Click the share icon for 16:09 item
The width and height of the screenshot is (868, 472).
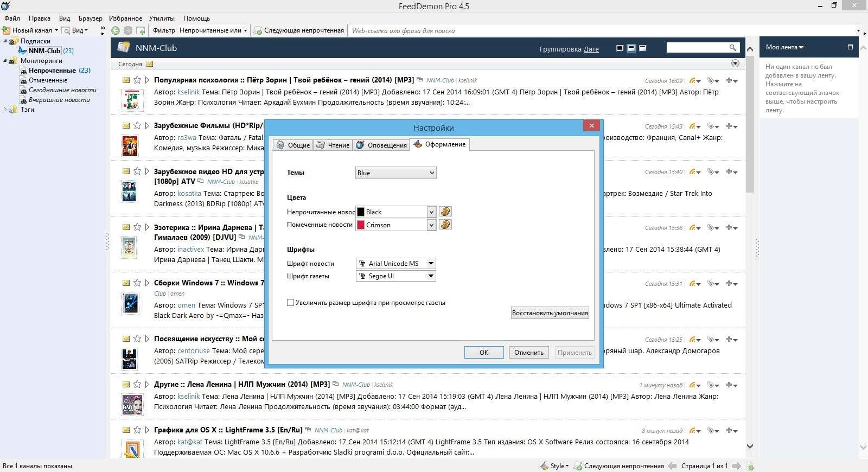click(x=694, y=80)
